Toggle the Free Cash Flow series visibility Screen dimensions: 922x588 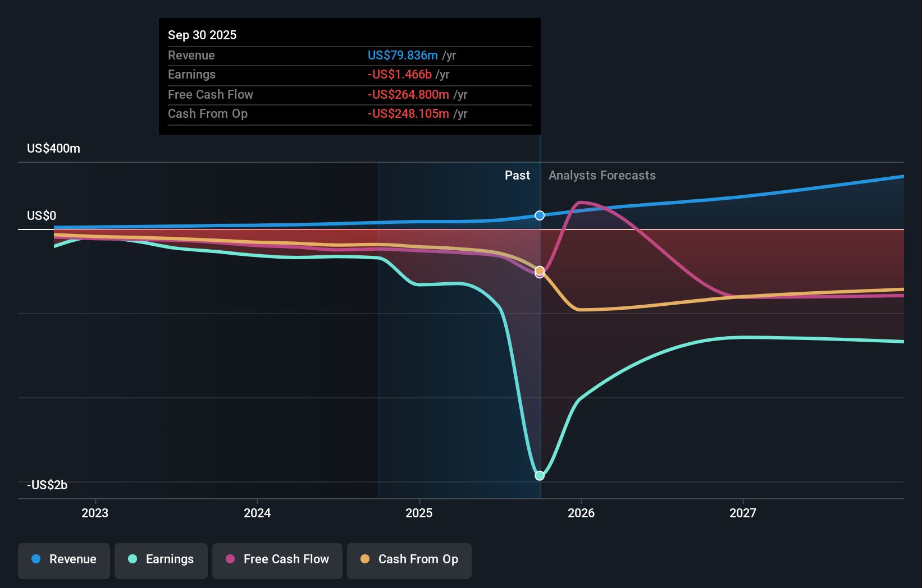coord(277,559)
